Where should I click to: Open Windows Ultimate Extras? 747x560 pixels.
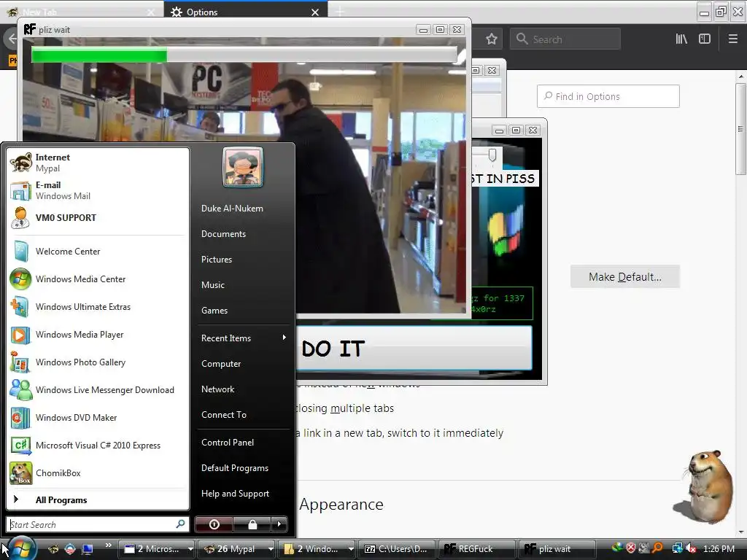(98, 307)
